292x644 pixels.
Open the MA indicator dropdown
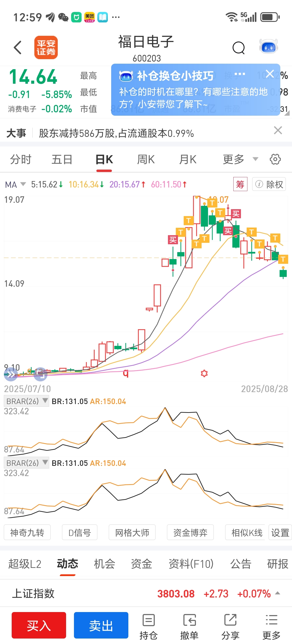pos(15,185)
